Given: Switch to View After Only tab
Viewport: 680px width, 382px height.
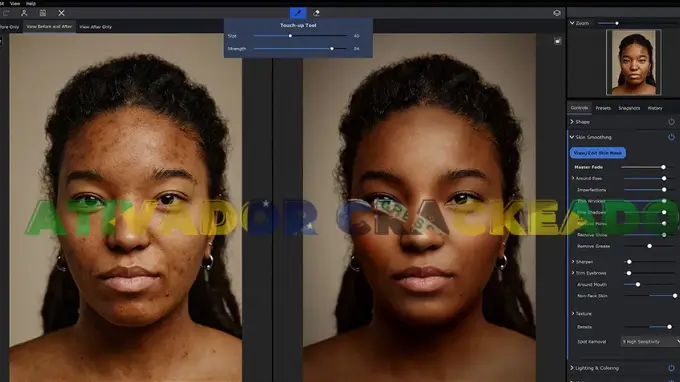Looking at the screenshot, I should (95, 27).
